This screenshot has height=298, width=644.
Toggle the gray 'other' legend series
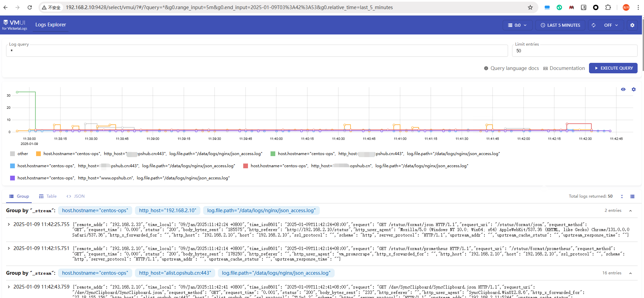click(x=19, y=154)
